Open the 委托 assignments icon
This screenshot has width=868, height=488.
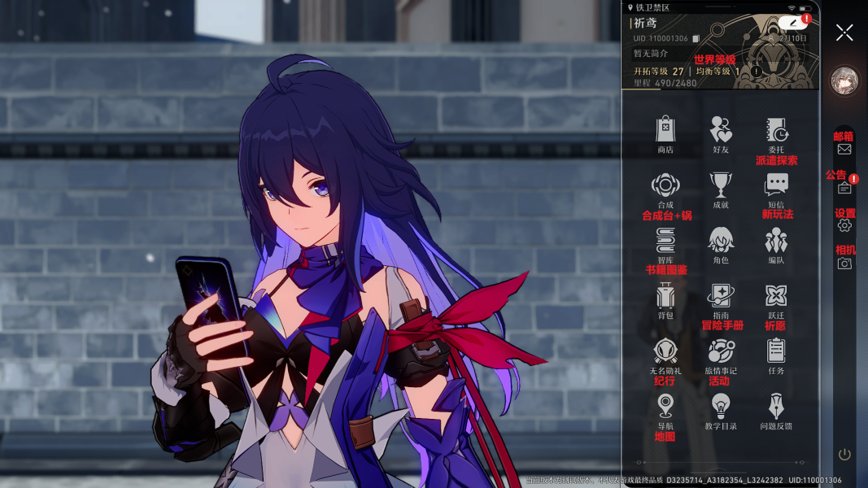click(x=776, y=130)
